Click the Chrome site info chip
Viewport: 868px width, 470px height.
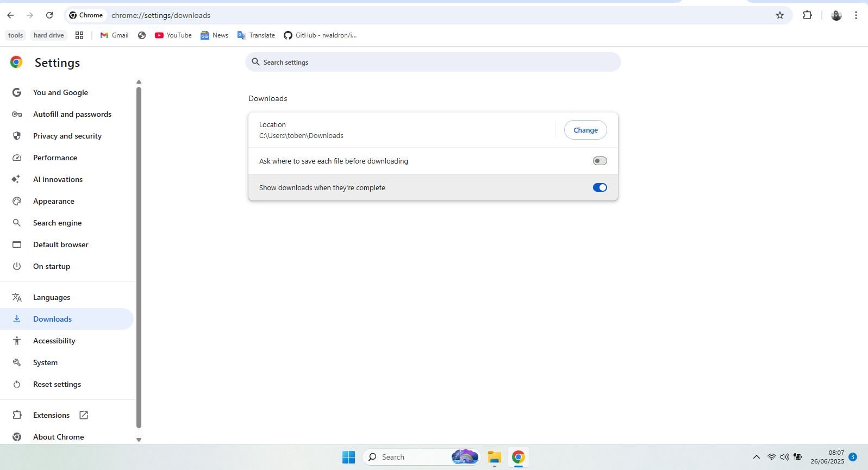[86, 15]
